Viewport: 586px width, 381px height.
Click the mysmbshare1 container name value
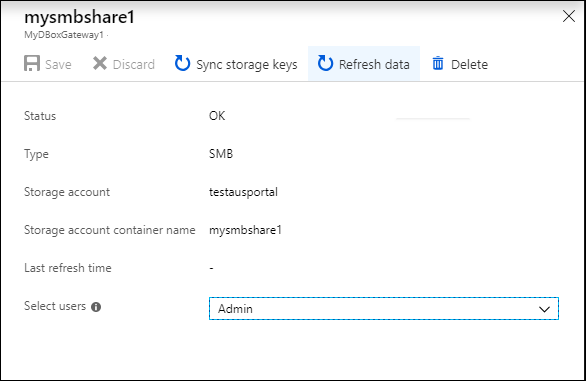click(x=245, y=230)
